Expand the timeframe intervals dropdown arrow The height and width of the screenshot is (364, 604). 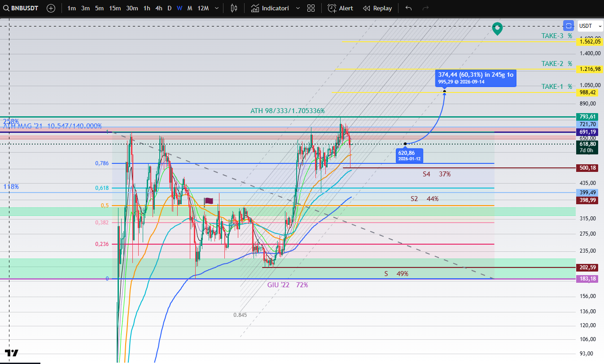coord(217,8)
